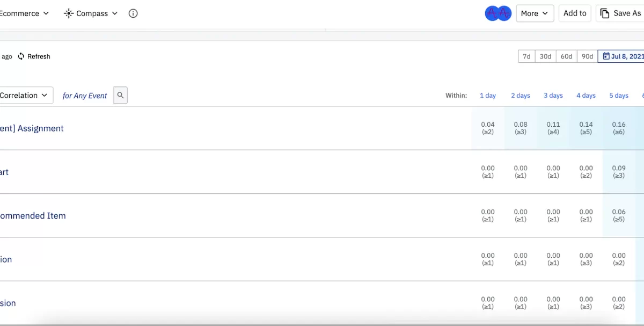Click the Save As copy icon
The width and height of the screenshot is (644, 326).
coord(605,13)
